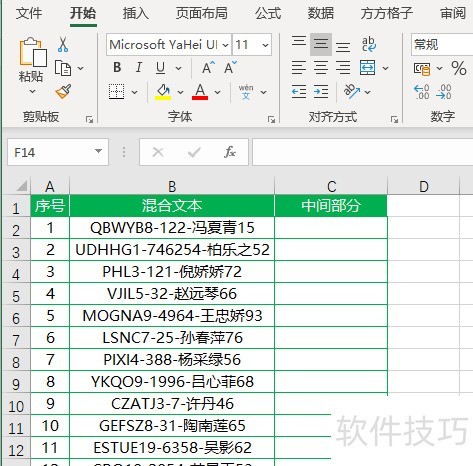Toggle Wrap Text icon
This screenshot has height=466, width=473.
coord(369,44)
